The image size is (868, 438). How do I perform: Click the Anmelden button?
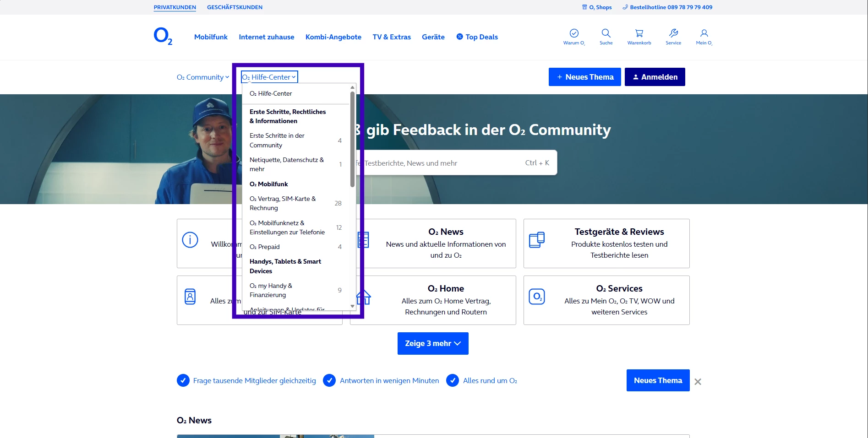[655, 77]
